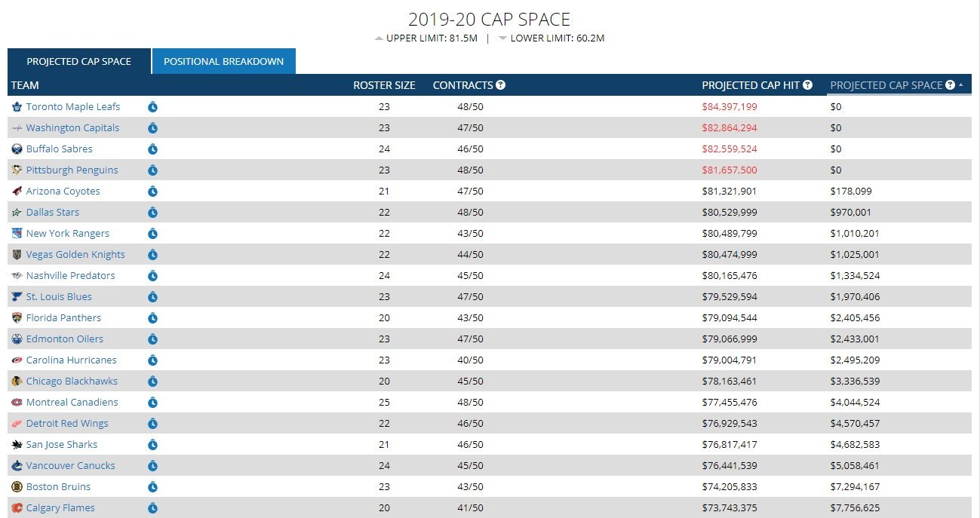Viewport: 980px width, 518px height.
Task: Open the San Jose Sharks team link
Action: 62,445
